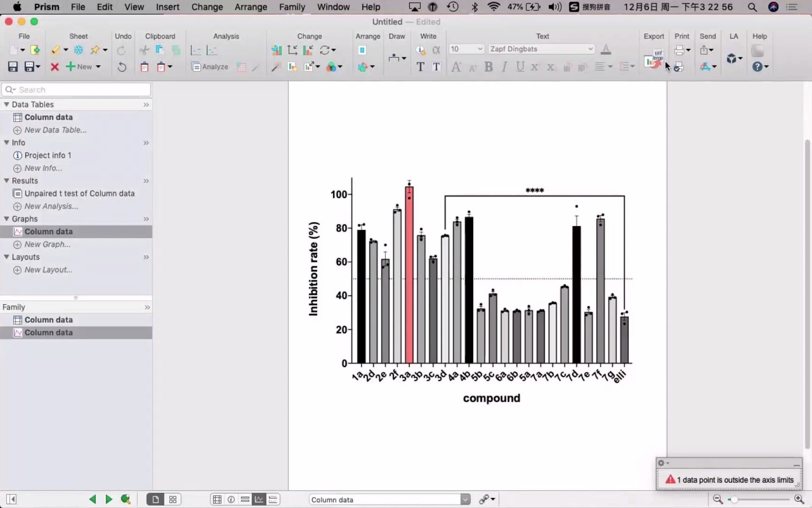Image resolution: width=812 pixels, height=508 pixels.
Task: Switch to gallery grid view button
Action: pyautogui.click(x=173, y=499)
